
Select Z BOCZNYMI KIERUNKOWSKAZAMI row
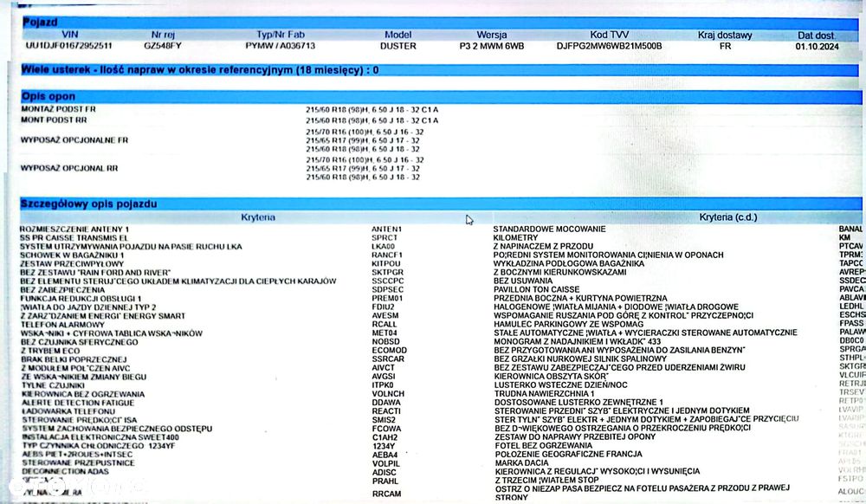tap(559, 272)
